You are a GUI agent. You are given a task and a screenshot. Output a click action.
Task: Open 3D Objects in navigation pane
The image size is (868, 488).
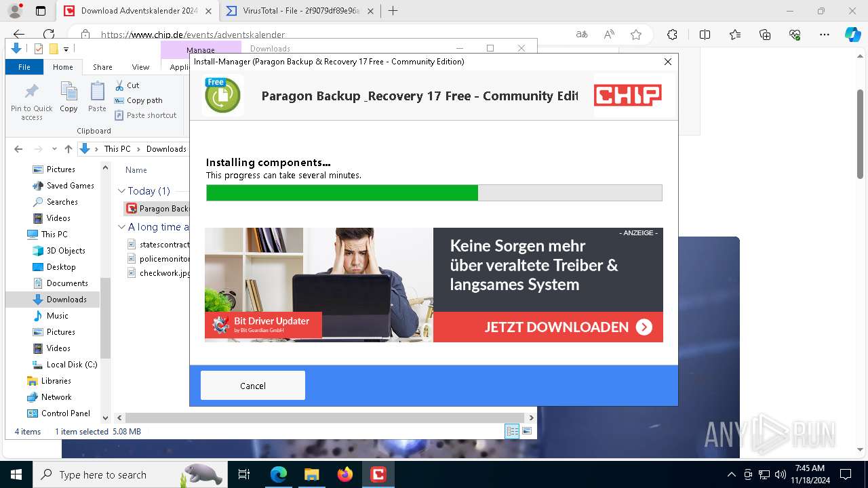click(58, 251)
